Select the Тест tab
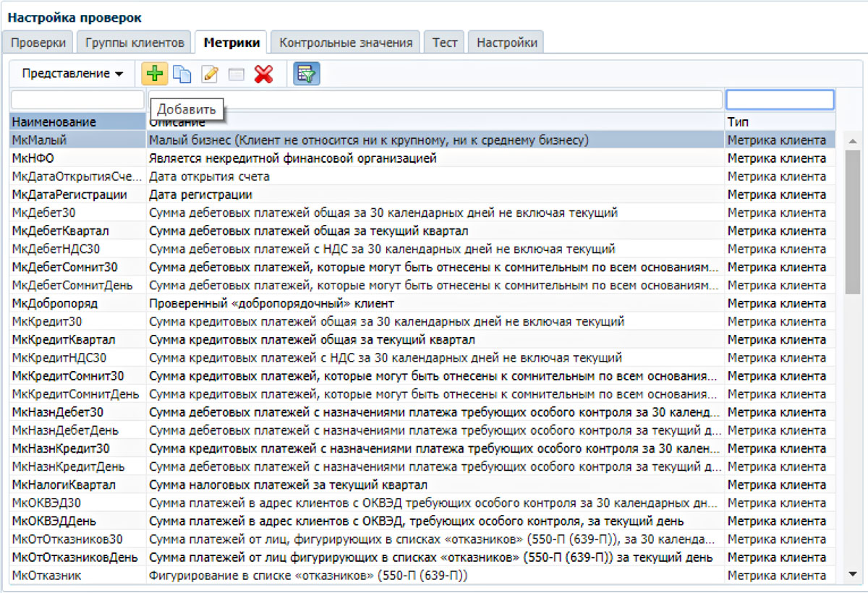This screenshot has height=593, width=868. coord(445,43)
